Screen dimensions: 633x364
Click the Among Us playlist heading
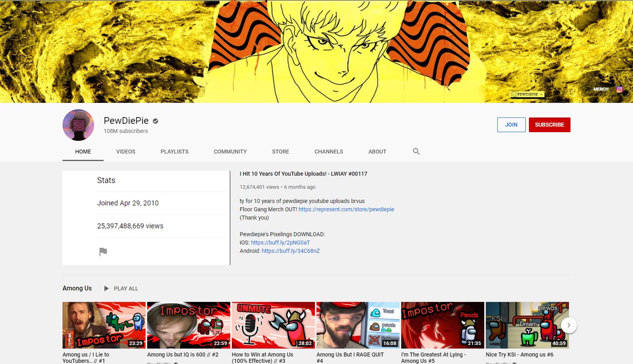(x=77, y=288)
